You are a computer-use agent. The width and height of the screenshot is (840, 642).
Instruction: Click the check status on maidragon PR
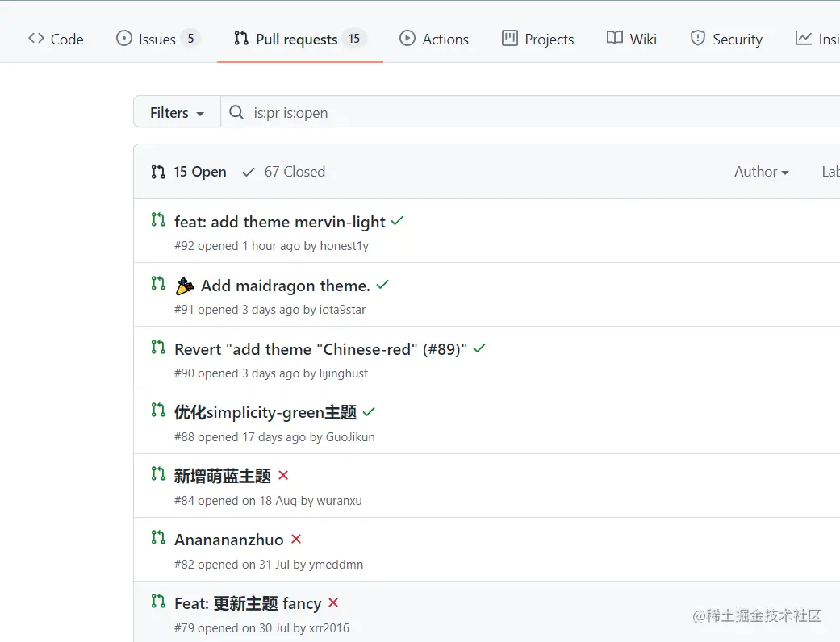(x=382, y=285)
